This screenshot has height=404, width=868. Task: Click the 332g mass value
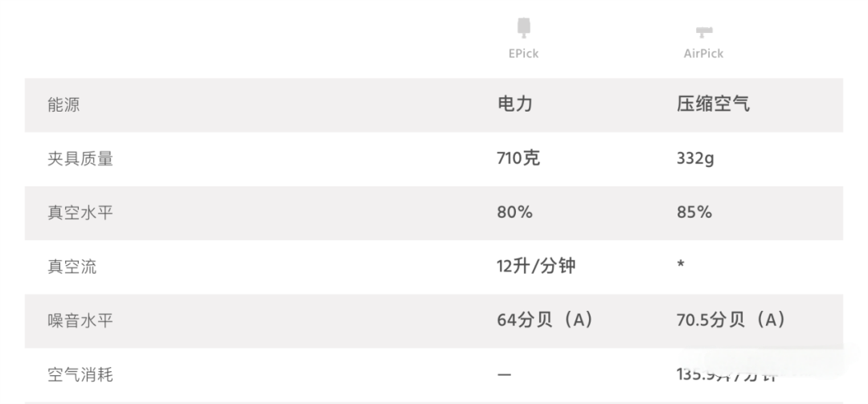(x=694, y=159)
